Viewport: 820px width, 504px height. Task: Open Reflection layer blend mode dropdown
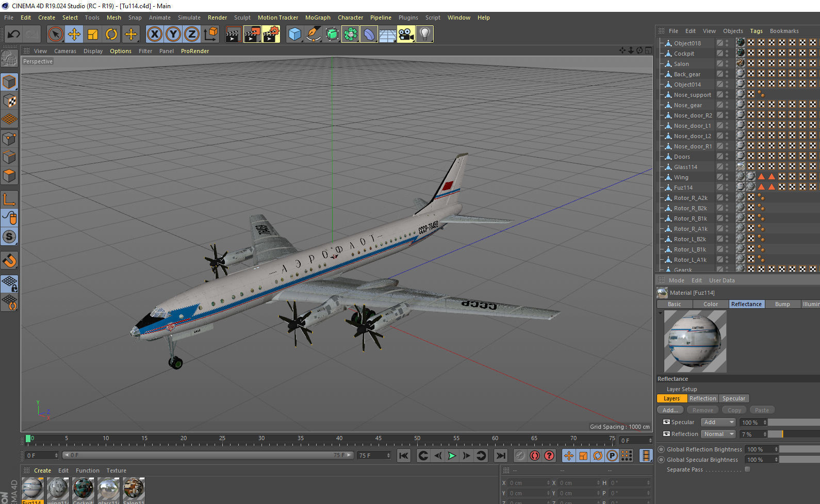pyautogui.click(x=718, y=434)
